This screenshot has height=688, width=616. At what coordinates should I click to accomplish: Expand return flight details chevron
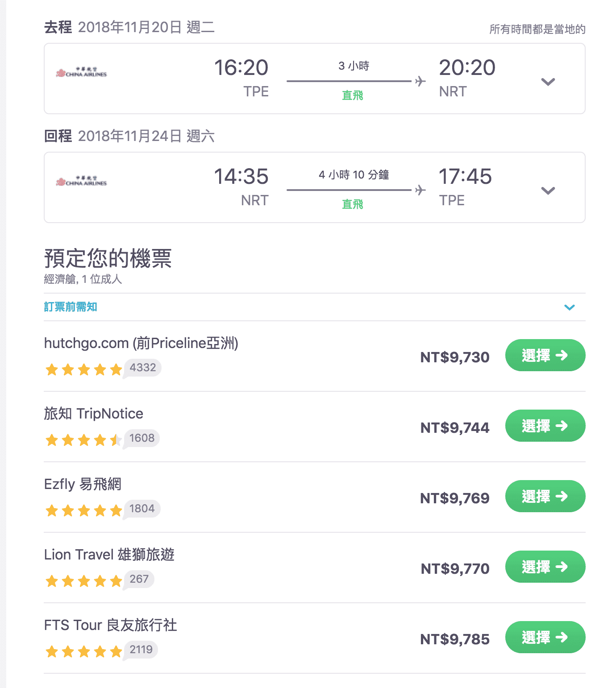click(x=548, y=191)
